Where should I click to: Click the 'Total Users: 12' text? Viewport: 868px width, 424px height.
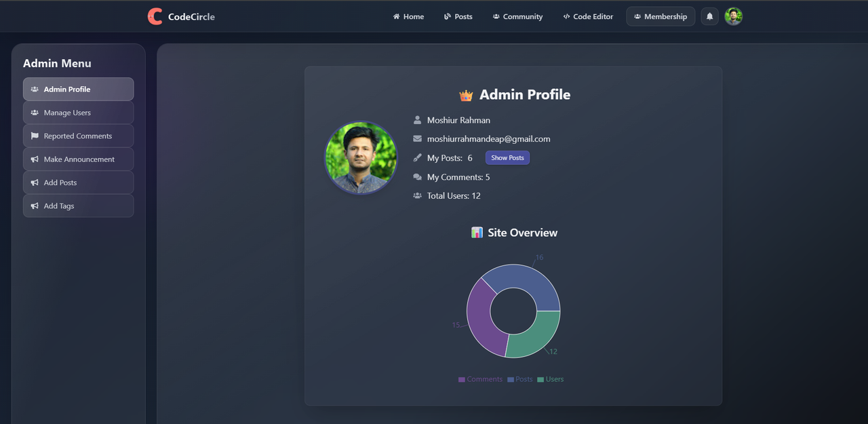pyautogui.click(x=454, y=195)
